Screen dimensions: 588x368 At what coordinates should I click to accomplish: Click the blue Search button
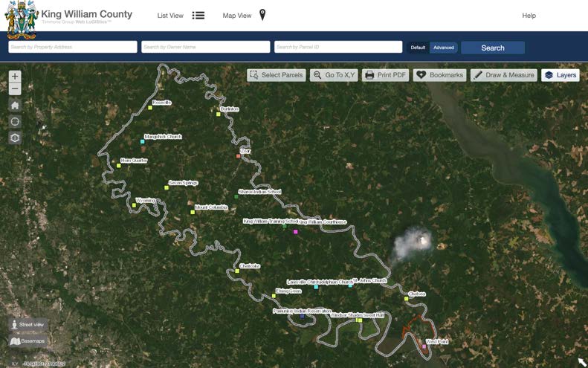492,48
